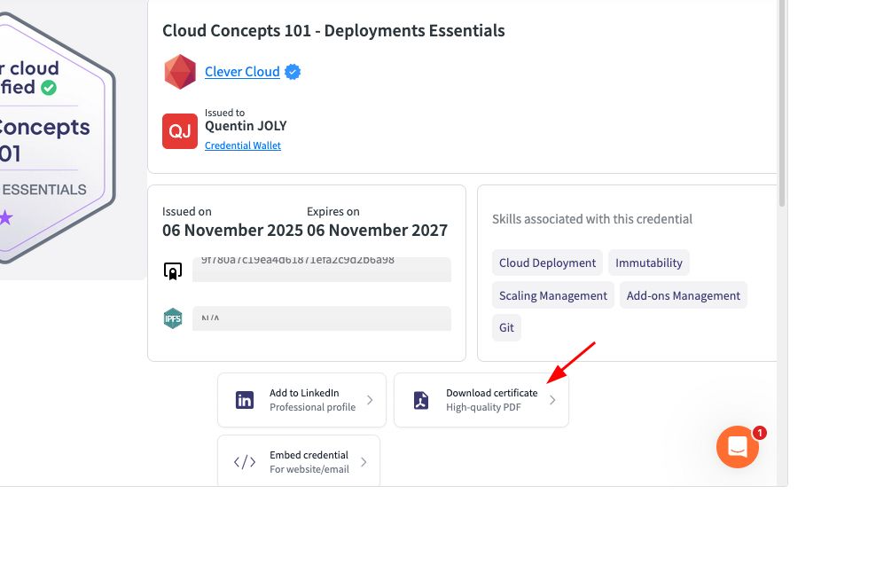The width and height of the screenshot is (876, 588).
Task: Click the page vertical scrollbar
Action: [782, 104]
